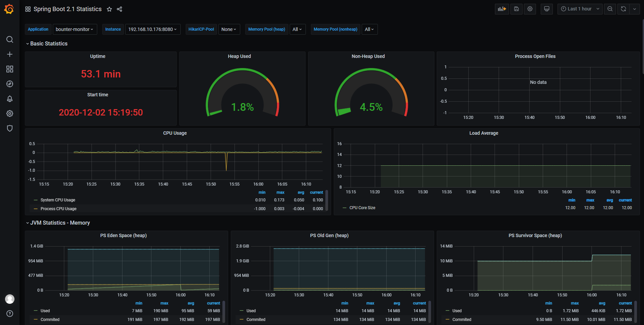
Task: Open the HikariCP-Pool None dropdown menu
Action: point(229,29)
